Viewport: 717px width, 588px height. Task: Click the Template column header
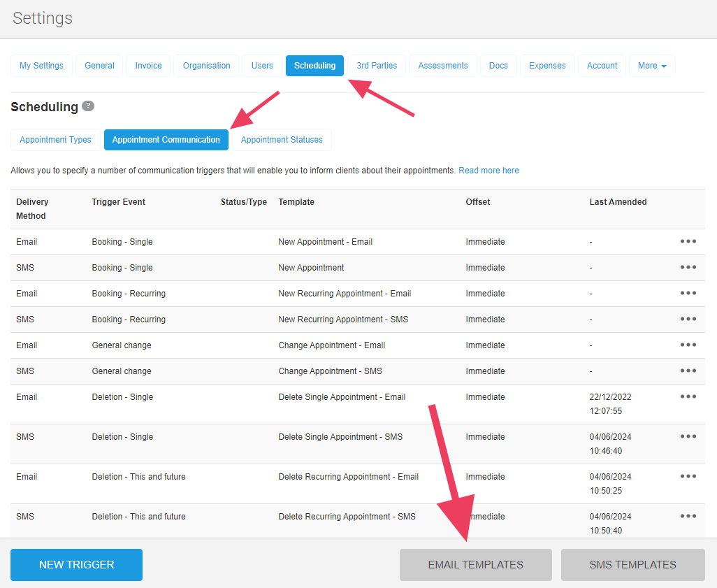pyautogui.click(x=296, y=202)
